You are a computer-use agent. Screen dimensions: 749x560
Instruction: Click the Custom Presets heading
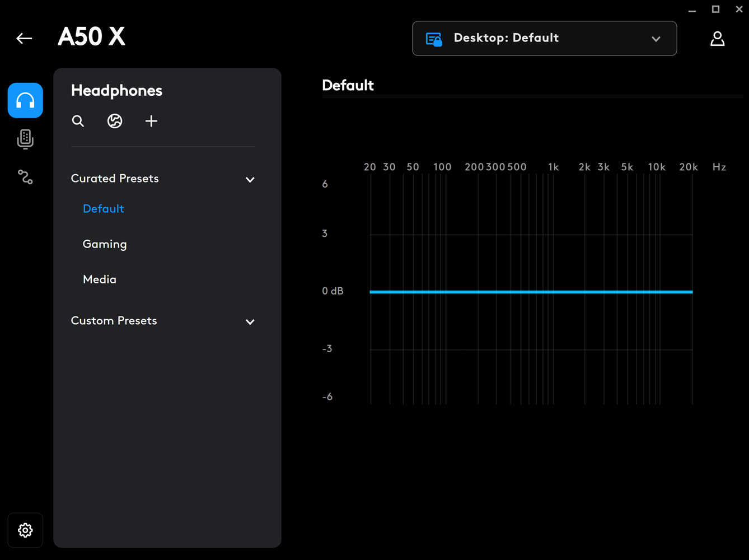114,320
